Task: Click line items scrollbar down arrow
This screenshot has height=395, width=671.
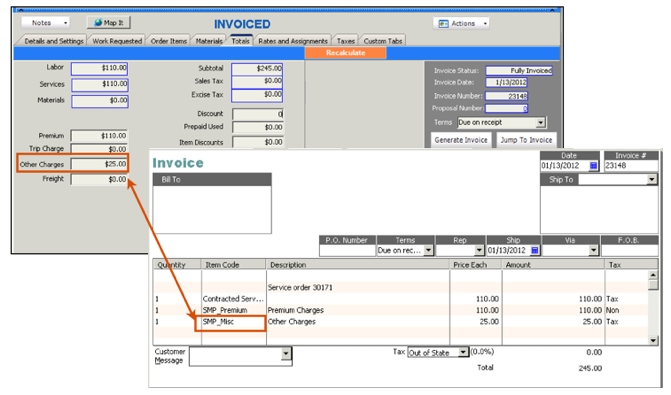Action: pos(653,341)
